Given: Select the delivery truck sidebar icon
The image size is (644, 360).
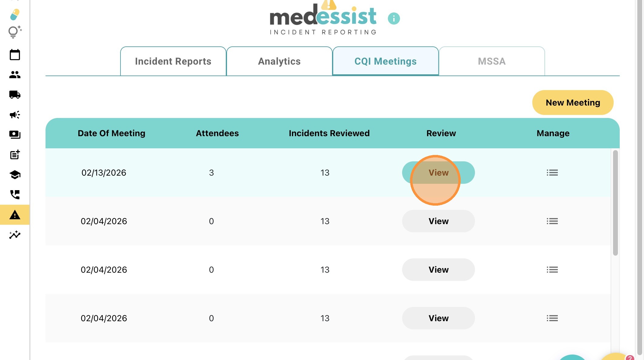Looking at the screenshot, I should (x=15, y=95).
